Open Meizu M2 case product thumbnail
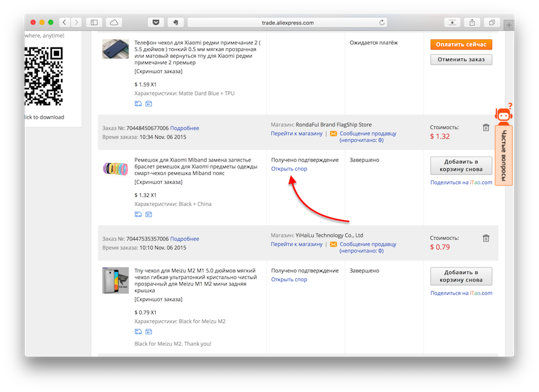Image resolution: width=539 pixels, height=392 pixels. (x=116, y=280)
